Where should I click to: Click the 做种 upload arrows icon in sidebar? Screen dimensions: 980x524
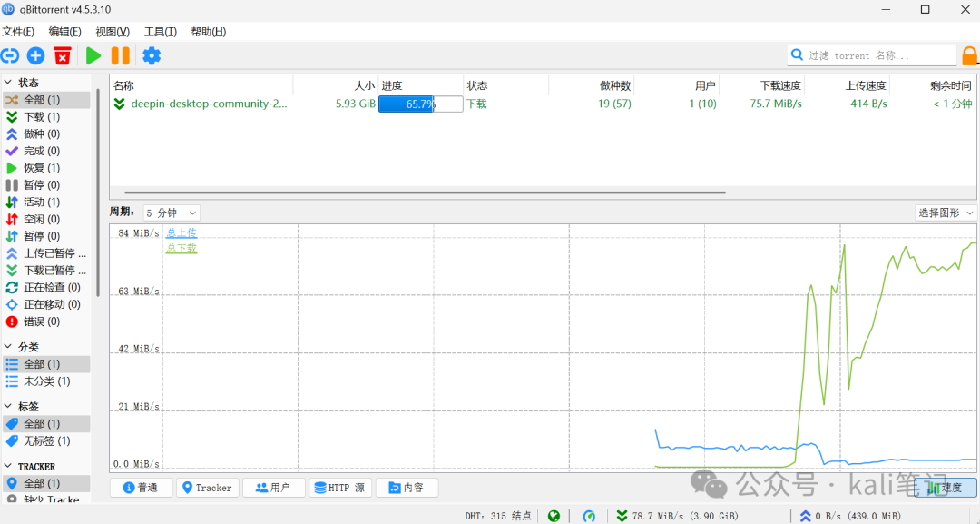click(12, 133)
